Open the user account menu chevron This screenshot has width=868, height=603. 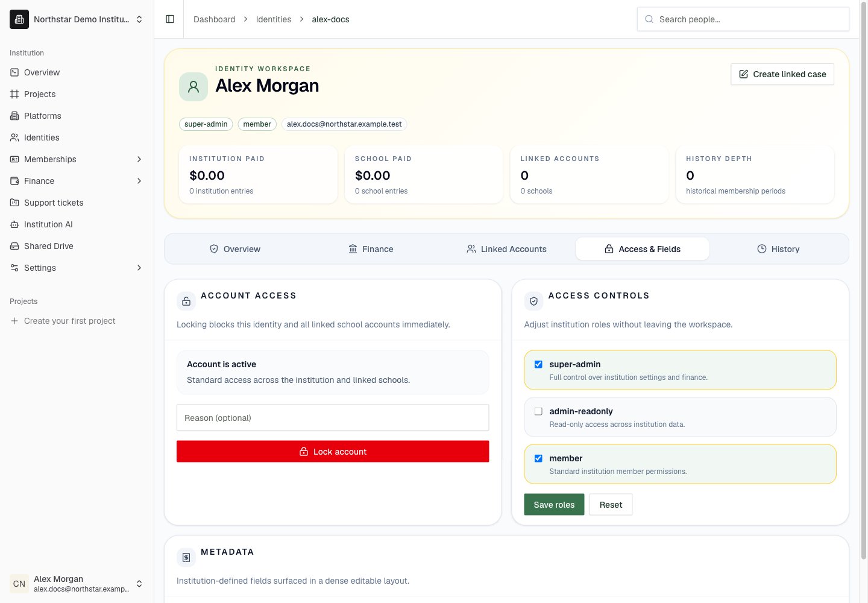(x=139, y=584)
